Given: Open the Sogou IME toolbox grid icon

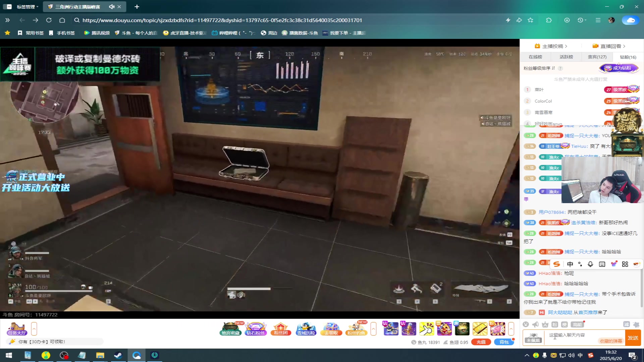Looking at the screenshot, I should (625, 264).
